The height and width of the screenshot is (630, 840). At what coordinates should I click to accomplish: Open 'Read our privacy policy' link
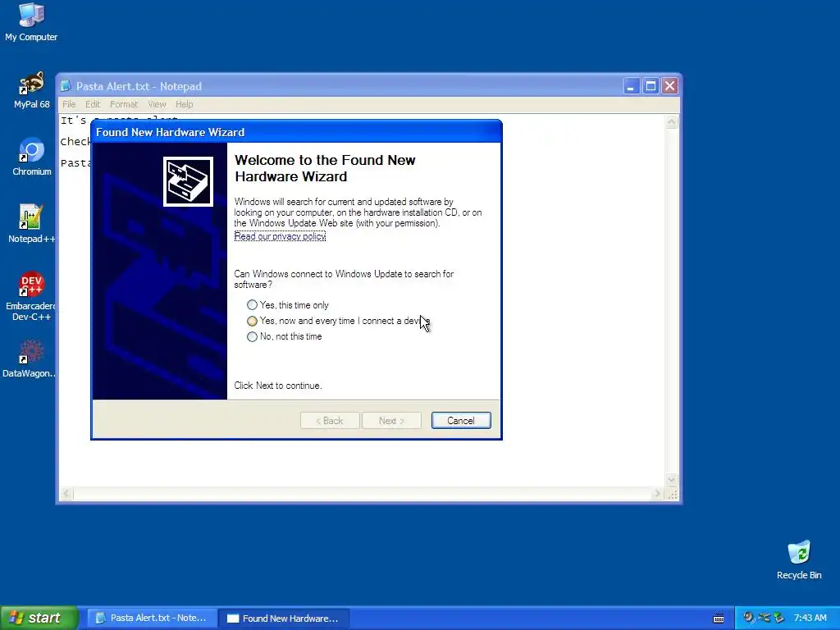click(281, 236)
